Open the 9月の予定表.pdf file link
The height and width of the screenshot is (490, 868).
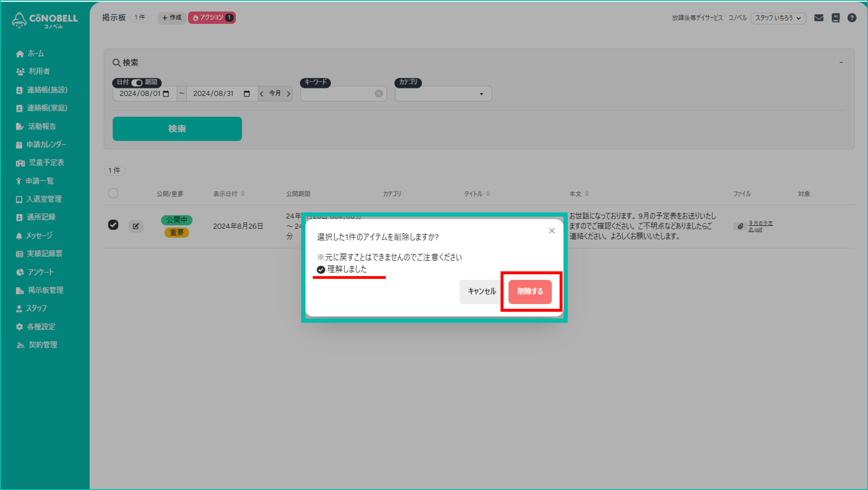pos(760,226)
